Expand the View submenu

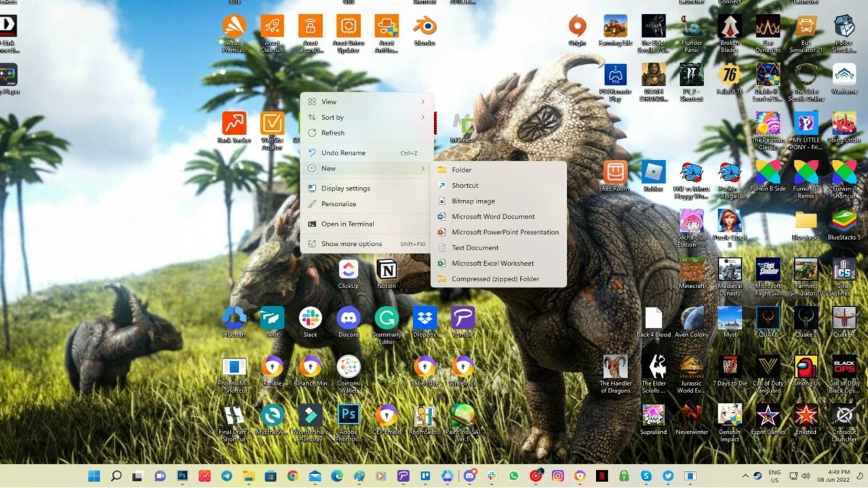coord(366,102)
